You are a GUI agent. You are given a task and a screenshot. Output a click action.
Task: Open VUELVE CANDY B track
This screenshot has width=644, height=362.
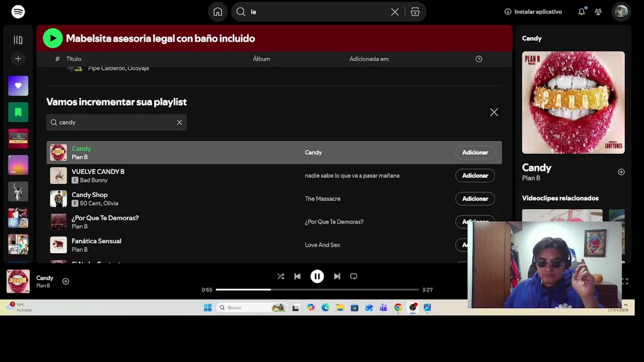click(x=98, y=171)
